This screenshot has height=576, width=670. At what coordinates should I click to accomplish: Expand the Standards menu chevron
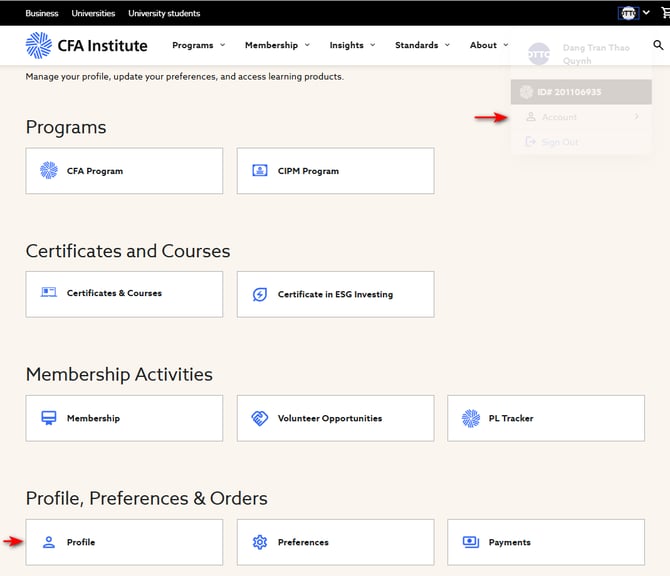pyautogui.click(x=447, y=45)
